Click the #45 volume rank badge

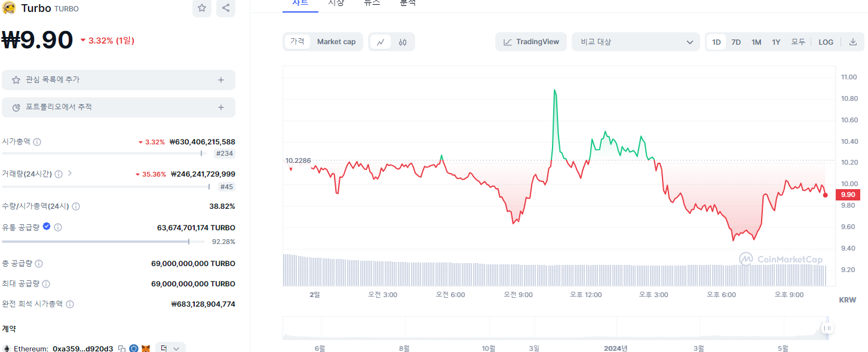click(226, 187)
